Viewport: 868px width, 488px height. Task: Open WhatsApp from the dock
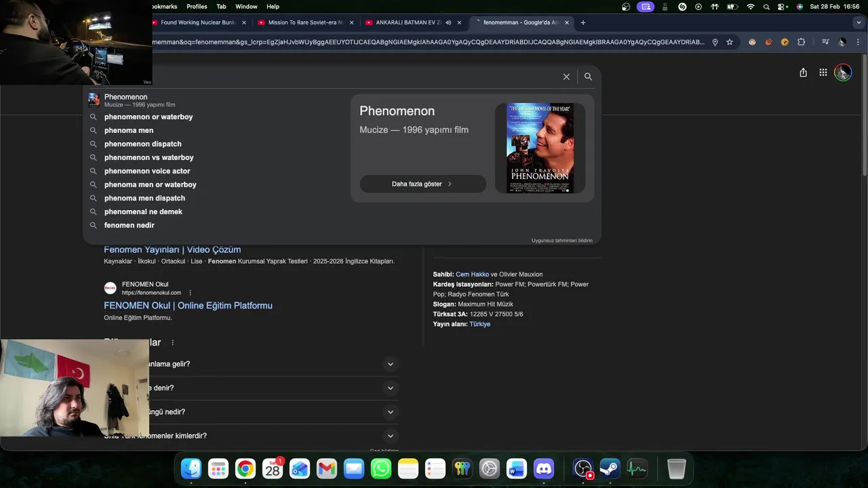[381, 468]
